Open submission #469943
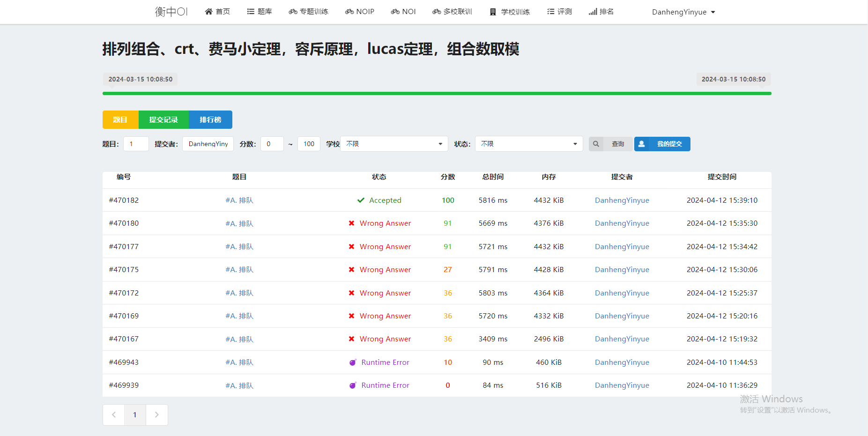 [x=124, y=362]
